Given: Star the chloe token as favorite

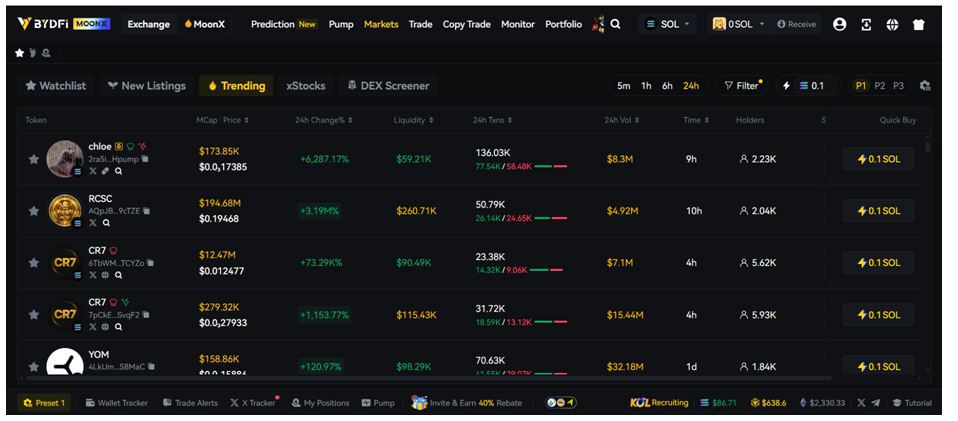Looking at the screenshot, I should pos(33,159).
